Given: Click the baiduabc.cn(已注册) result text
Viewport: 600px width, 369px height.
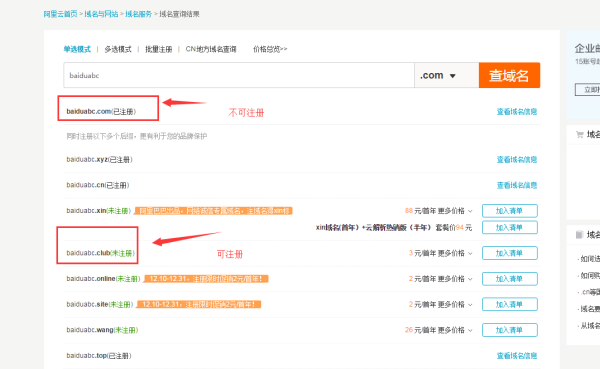Looking at the screenshot, I should (x=98, y=185).
